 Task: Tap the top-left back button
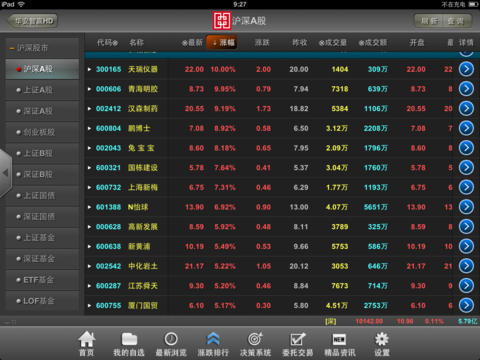(33, 21)
